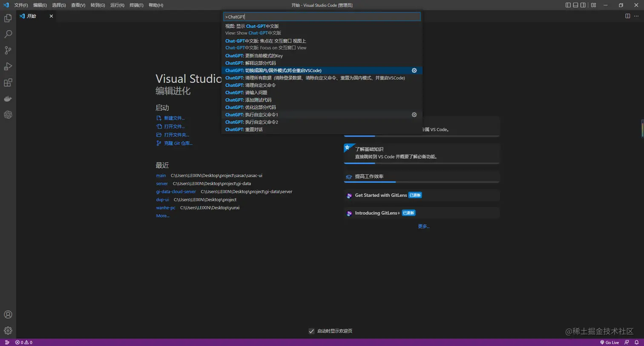The height and width of the screenshot is (346, 644).
Task: Open Source Control view in activity bar
Action: 8,50
